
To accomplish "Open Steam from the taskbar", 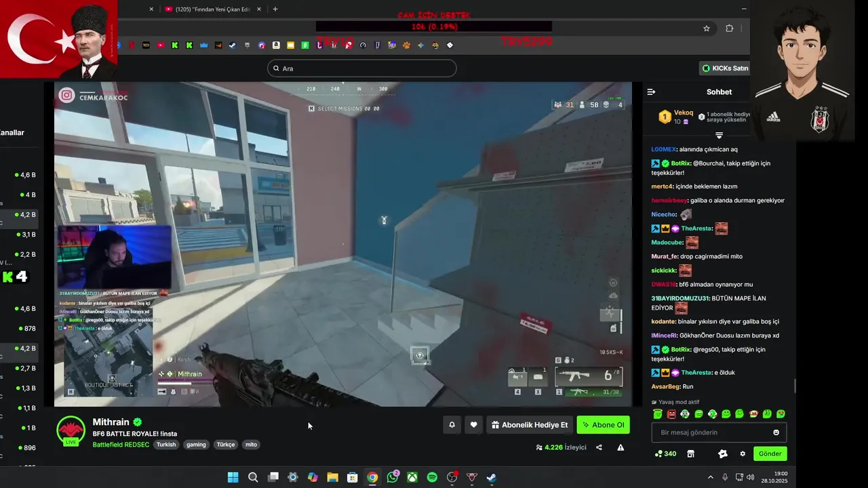I will pyautogui.click(x=492, y=477).
